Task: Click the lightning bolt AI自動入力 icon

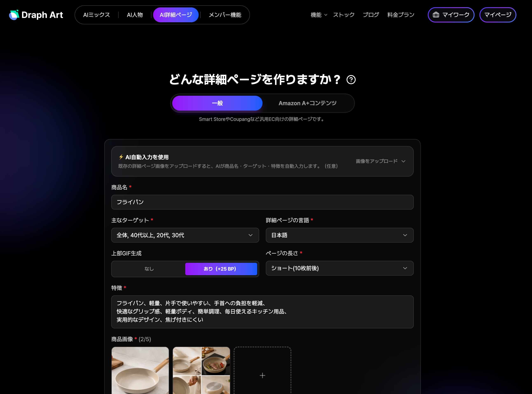Action: point(121,157)
